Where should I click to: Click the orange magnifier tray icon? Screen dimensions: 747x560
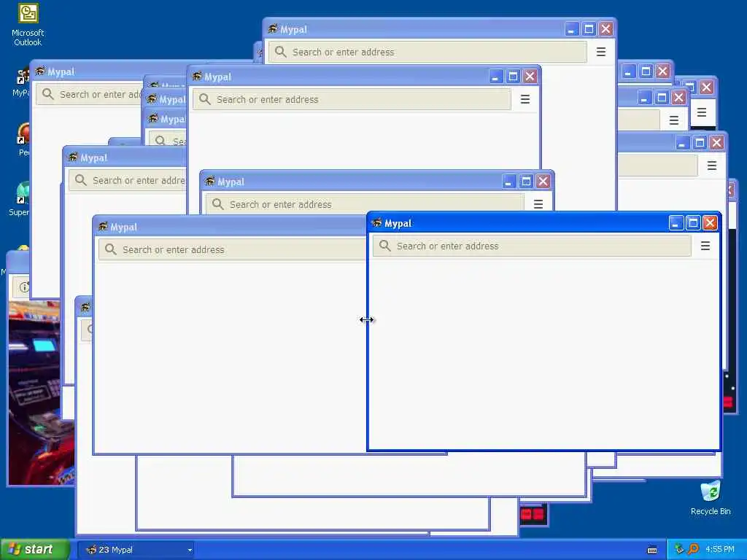[693, 549]
